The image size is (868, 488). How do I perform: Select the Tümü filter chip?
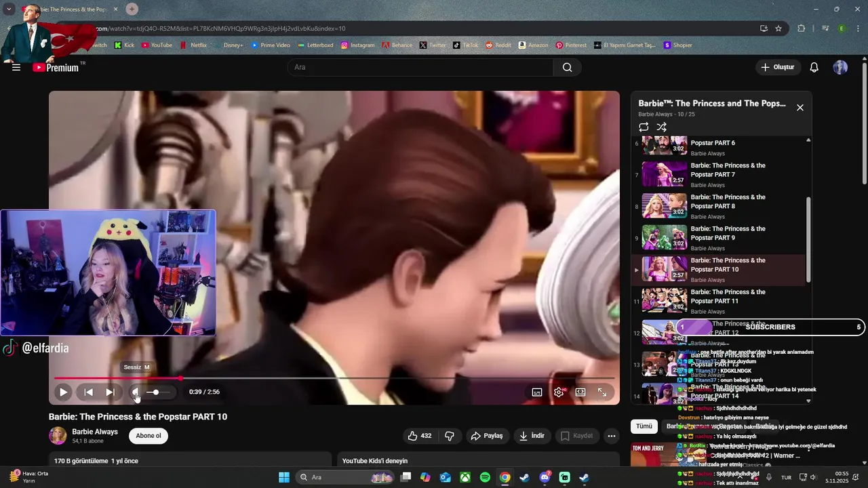(x=644, y=426)
